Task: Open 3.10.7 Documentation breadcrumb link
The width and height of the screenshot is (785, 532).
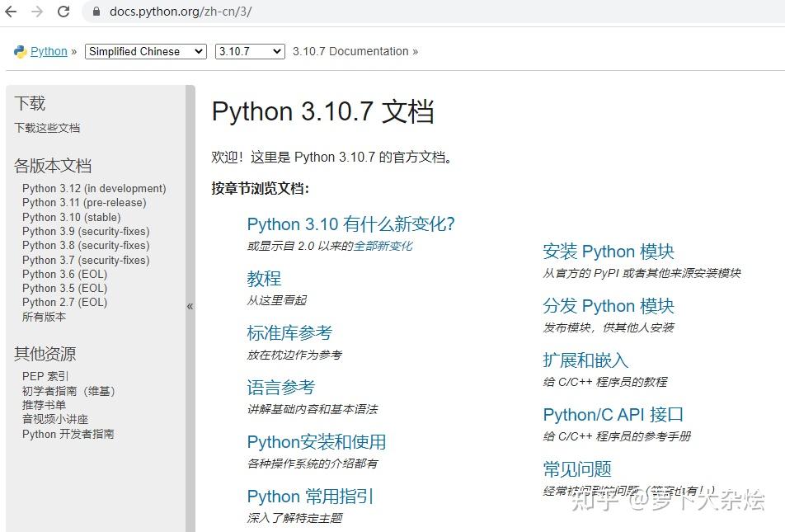Action: tap(350, 51)
